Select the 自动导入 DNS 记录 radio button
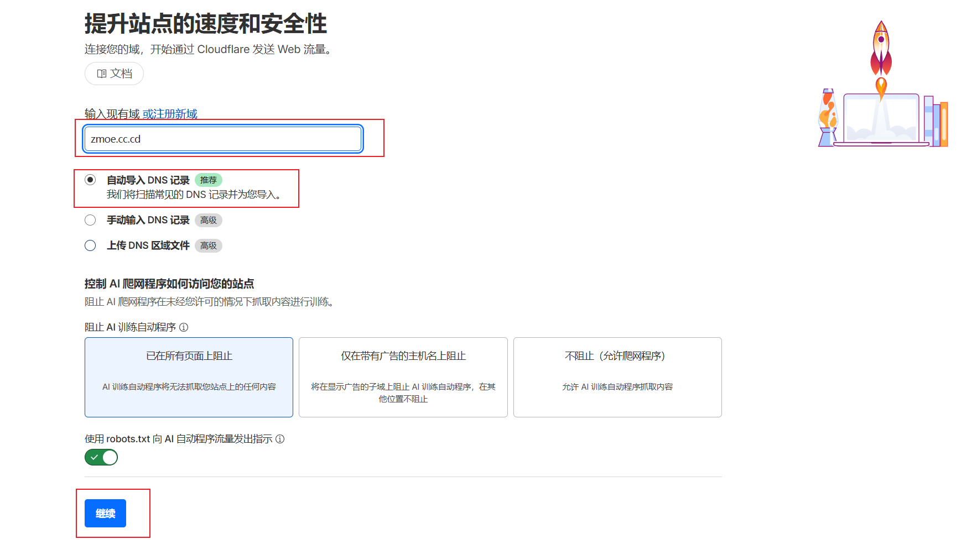 (90, 180)
